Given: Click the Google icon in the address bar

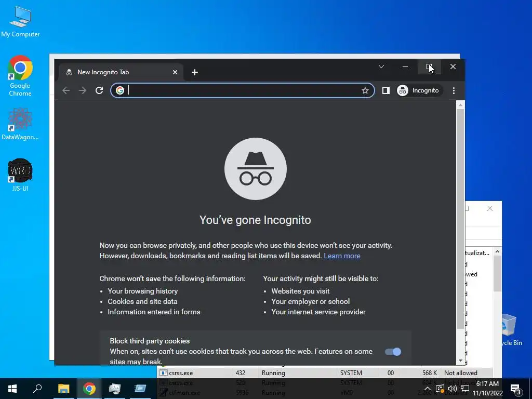Looking at the screenshot, I should pyautogui.click(x=120, y=90).
